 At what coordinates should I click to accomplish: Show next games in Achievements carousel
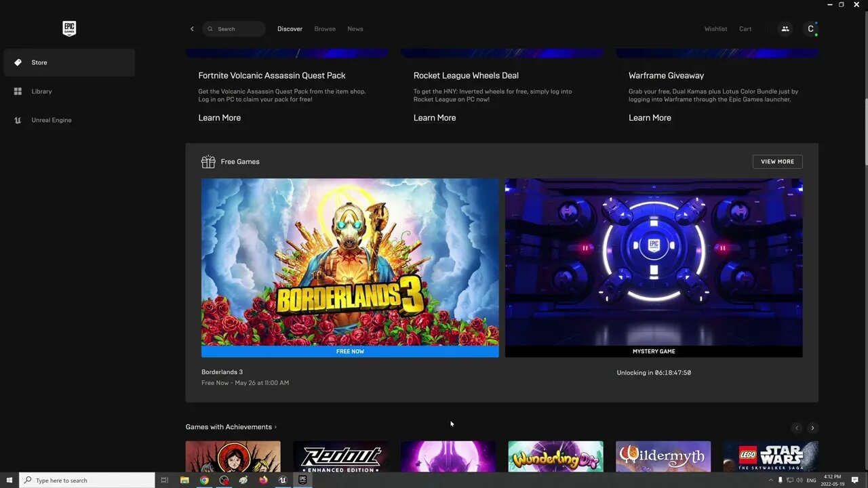(x=812, y=428)
